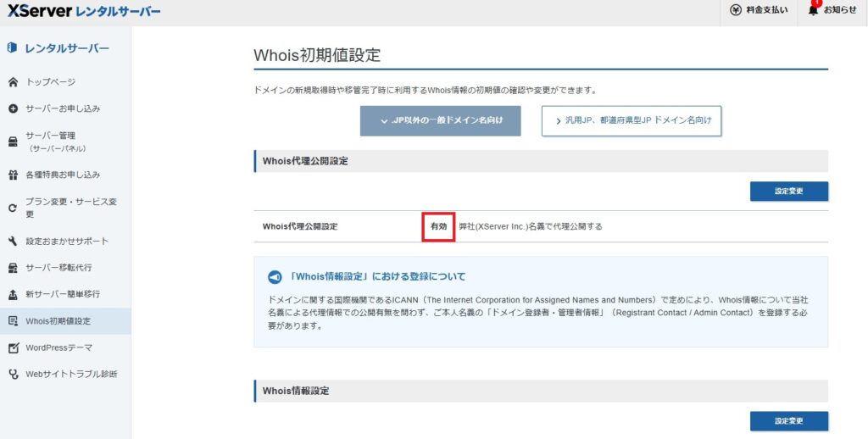Click the 有効 status label

coord(438,226)
